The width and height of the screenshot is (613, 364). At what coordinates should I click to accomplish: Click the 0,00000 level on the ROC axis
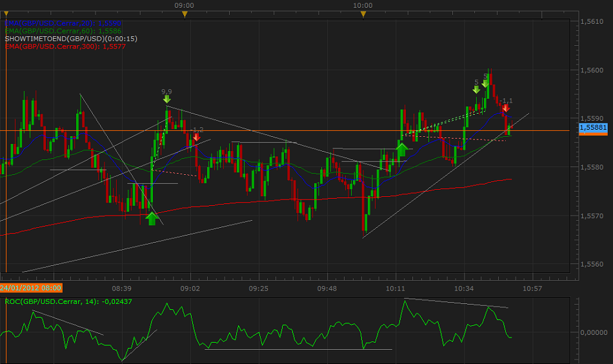click(592, 332)
